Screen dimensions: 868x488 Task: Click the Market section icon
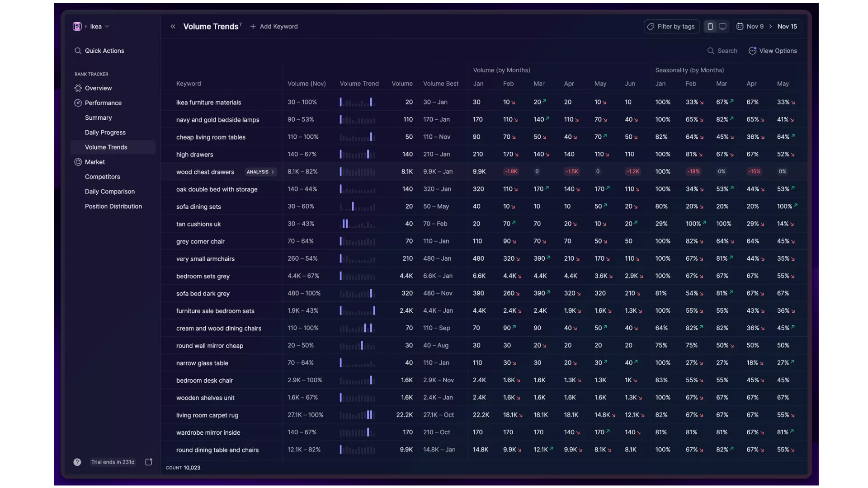(78, 162)
